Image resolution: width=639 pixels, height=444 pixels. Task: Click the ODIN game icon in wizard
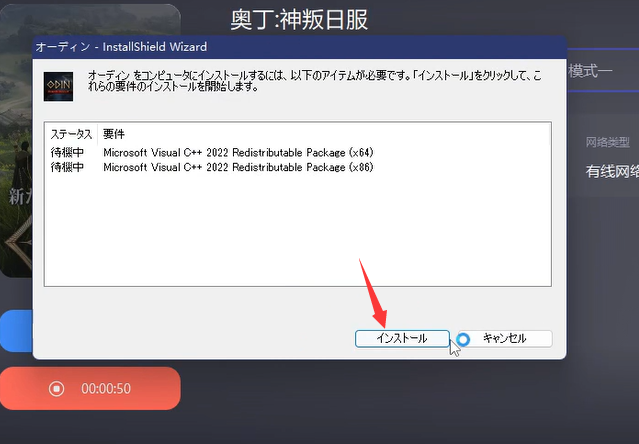(x=58, y=86)
